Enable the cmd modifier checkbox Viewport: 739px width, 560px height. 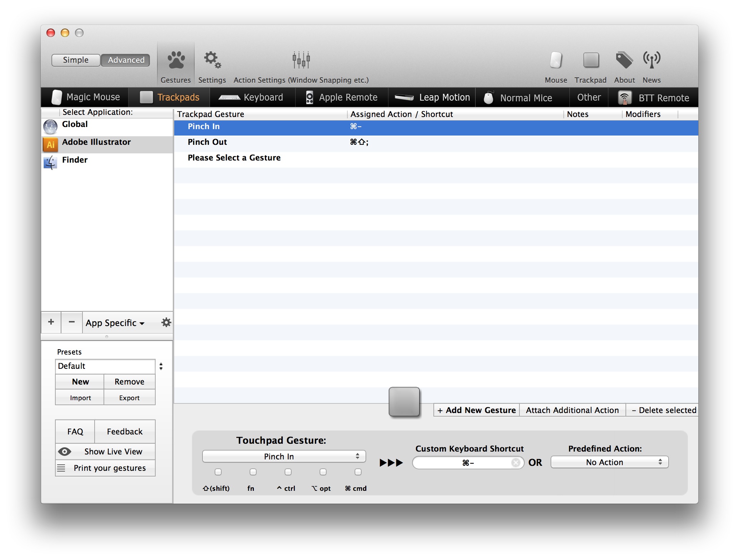tap(358, 472)
